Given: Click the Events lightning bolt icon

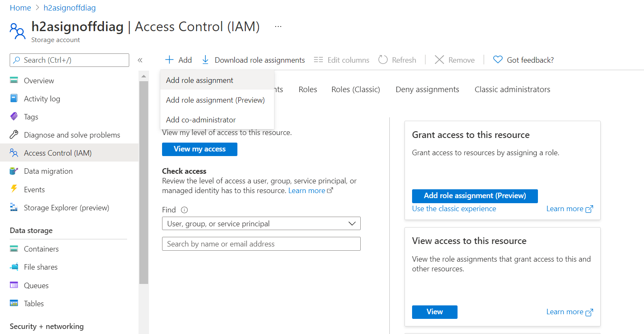Looking at the screenshot, I should click(14, 189).
